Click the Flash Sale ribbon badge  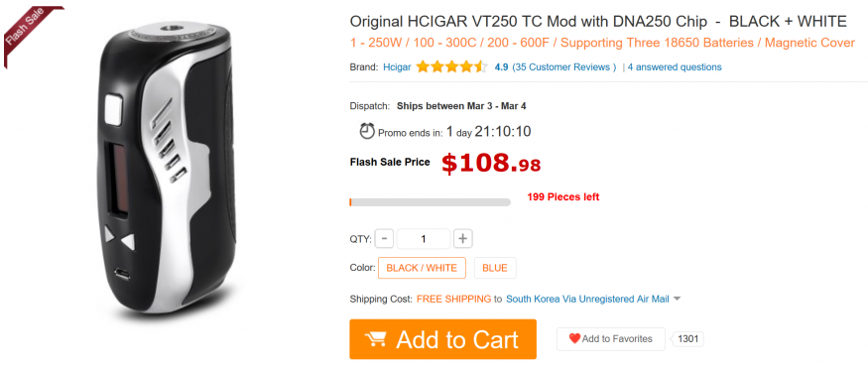coord(28,34)
